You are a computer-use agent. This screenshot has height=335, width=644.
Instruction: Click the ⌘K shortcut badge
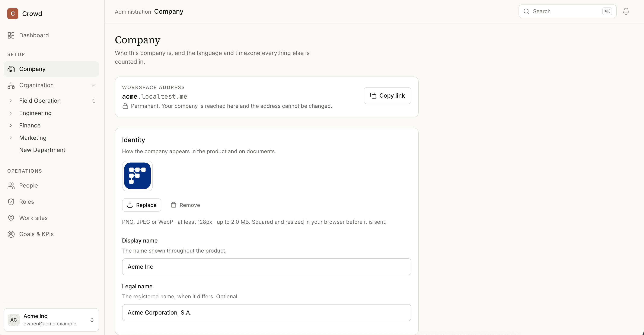pos(607,11)
